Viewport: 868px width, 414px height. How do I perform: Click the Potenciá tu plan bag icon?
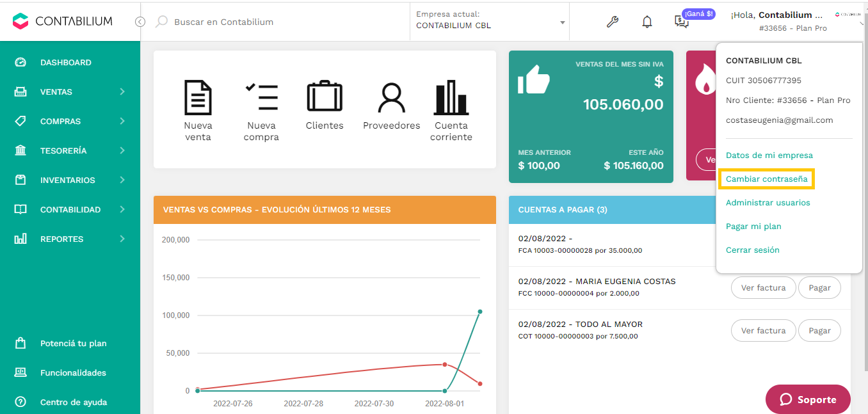20,343
